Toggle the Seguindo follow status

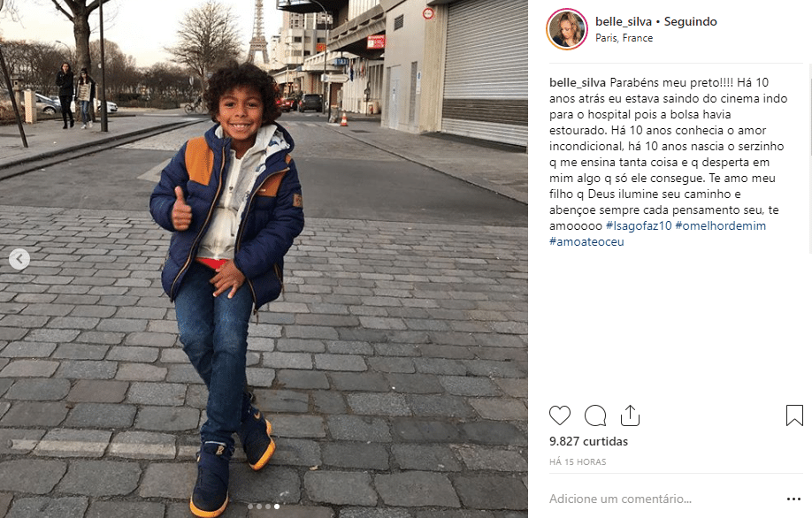pyautogui.click(x=690, y=22)
